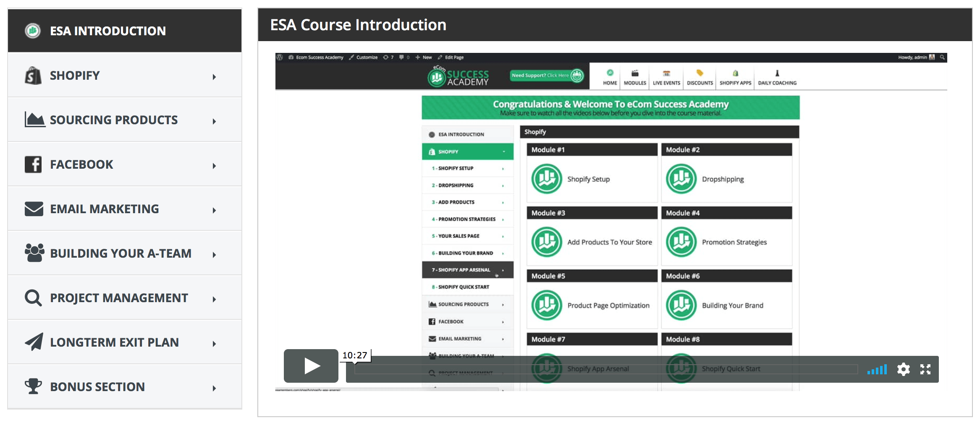Expand the Email Marketing section arrow
The image size is (980, 423).
214,211
